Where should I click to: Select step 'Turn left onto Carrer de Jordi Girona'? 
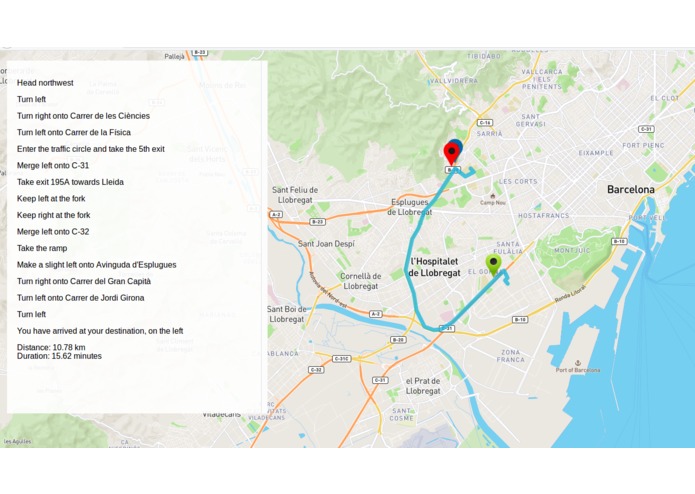pyautogui.click(x=81, y=298)
